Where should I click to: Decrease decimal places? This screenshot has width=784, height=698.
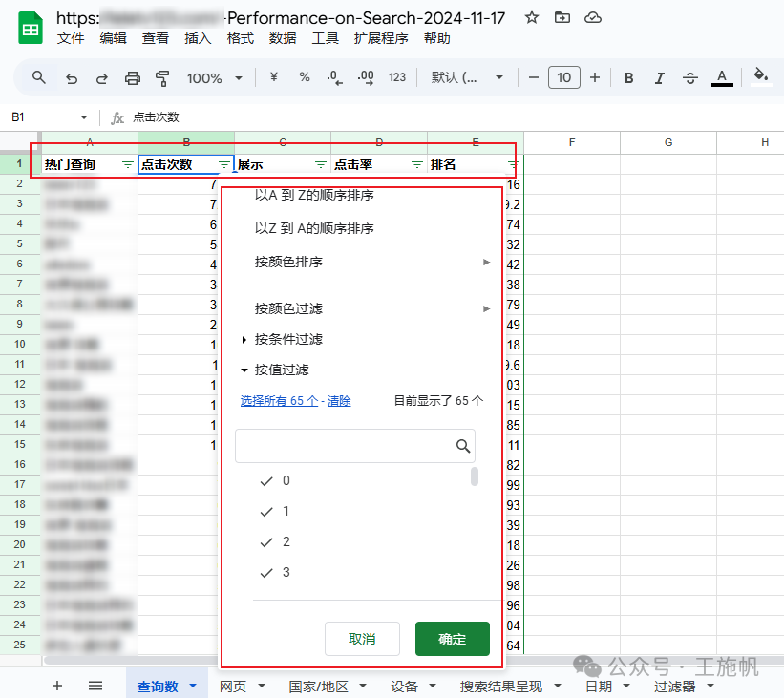click(334, 77)
